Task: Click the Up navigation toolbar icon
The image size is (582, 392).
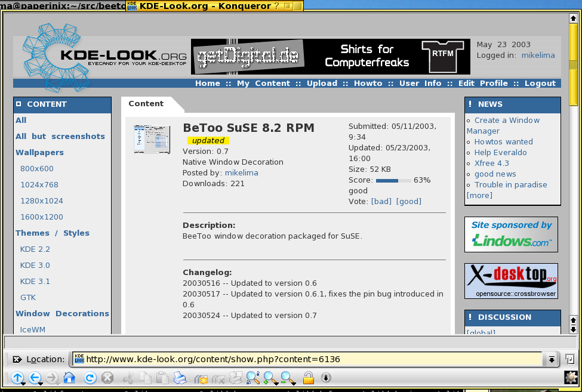Action: [x=17, y=378]
